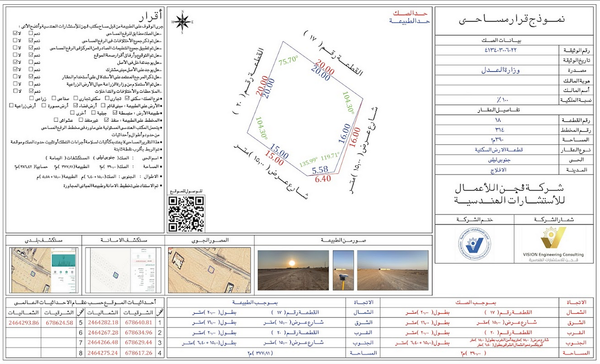Click the QR code for site location
This screenshot has height=364, width=600.
186,214
